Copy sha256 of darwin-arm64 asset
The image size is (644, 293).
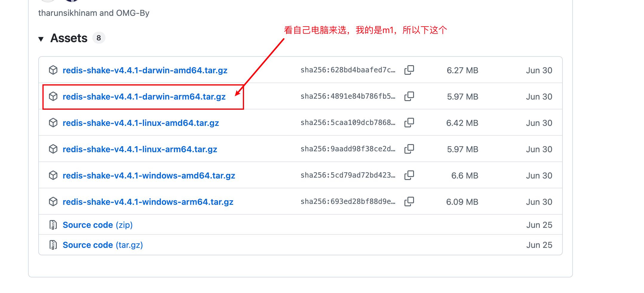[x=409, y=96]
